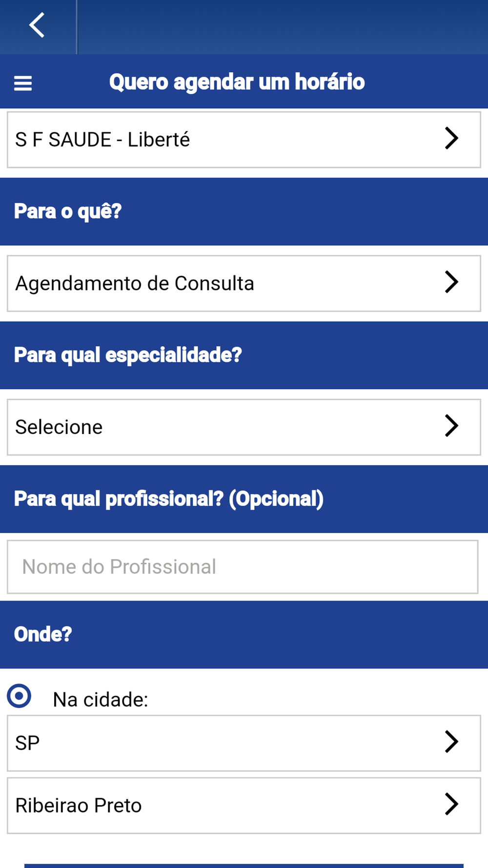Click the chevron on the SP row

[x=451, y=742]
